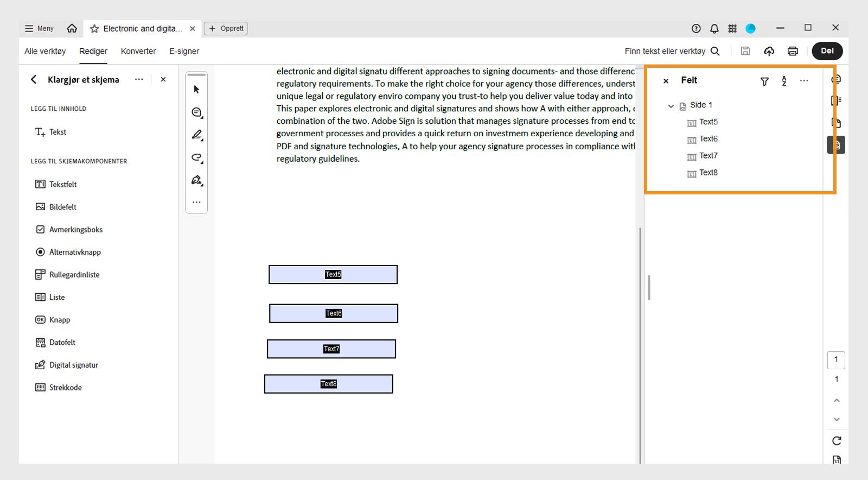Click the Print icon
This screenshot has width=868, height=480.
[793, 51]
